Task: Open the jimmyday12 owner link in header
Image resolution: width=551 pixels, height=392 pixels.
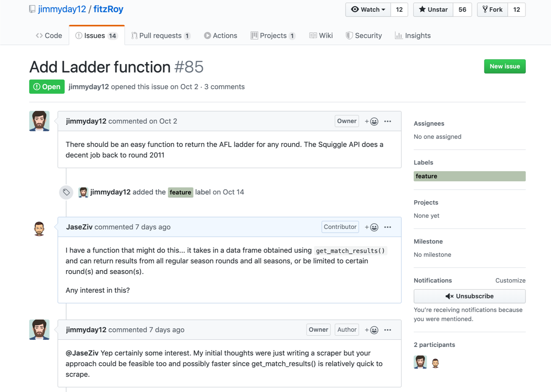Action: click(x=62, y=9)
